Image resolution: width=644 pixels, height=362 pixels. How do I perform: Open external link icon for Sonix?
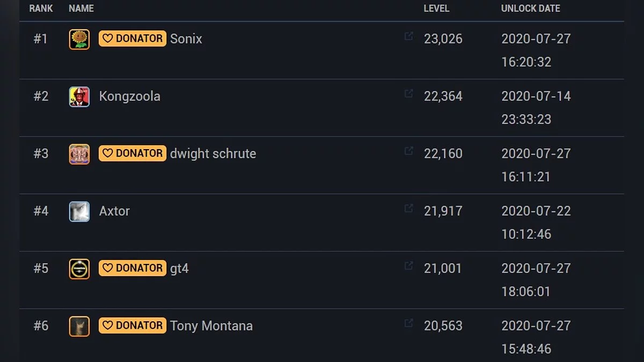408,36
